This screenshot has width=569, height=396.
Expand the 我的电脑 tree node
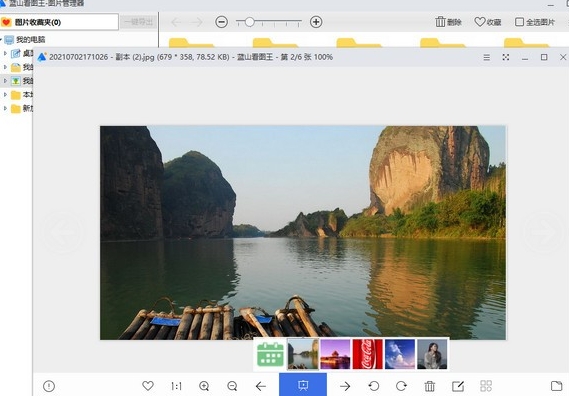[x=1, y=39]
